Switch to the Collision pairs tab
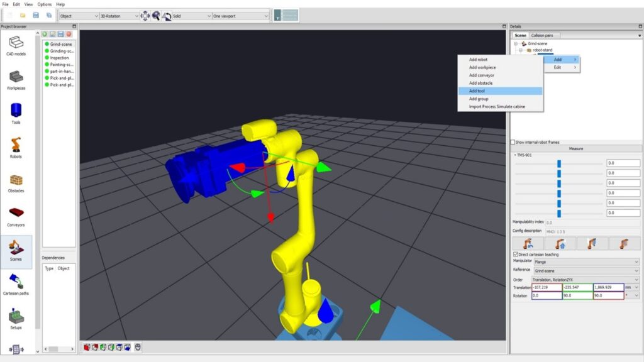The width and height of the screenshot is (644, 362). click(545, 35)
